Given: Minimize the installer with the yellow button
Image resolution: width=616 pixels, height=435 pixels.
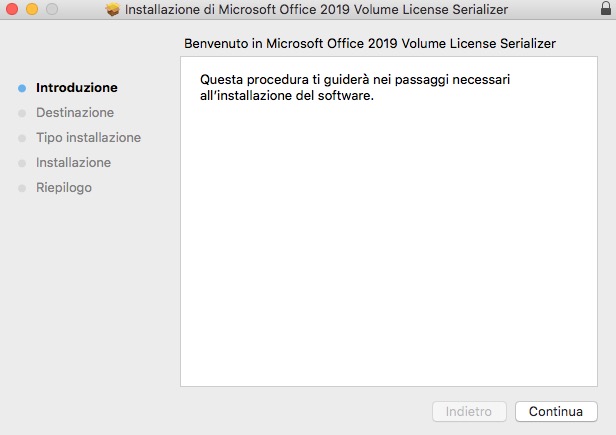Looking at the screenshot, I should [x=31, y=10].
